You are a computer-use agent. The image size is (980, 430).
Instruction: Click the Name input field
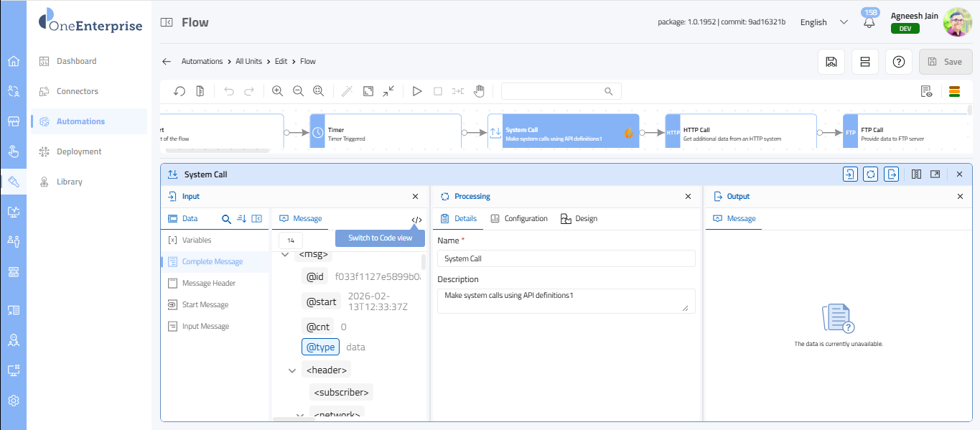tap(566, 258)
